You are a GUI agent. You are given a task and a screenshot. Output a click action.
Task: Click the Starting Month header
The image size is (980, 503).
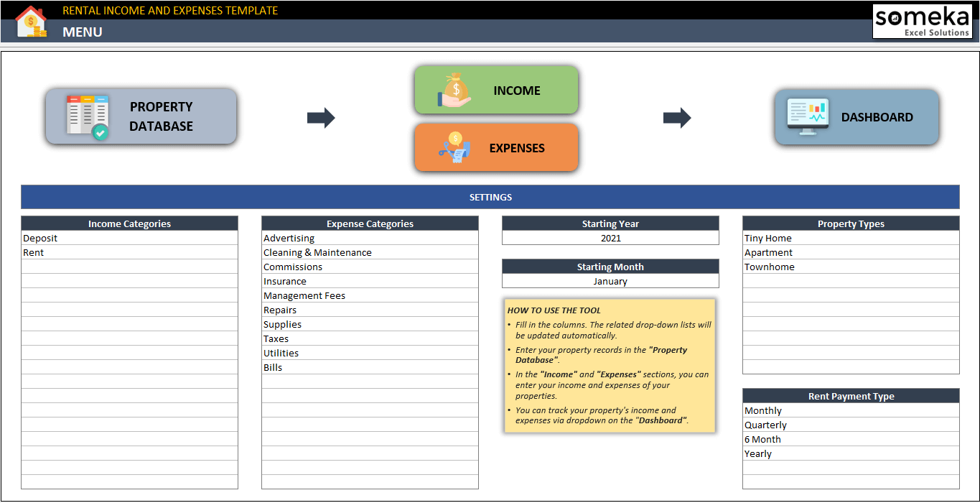[610, 267]
